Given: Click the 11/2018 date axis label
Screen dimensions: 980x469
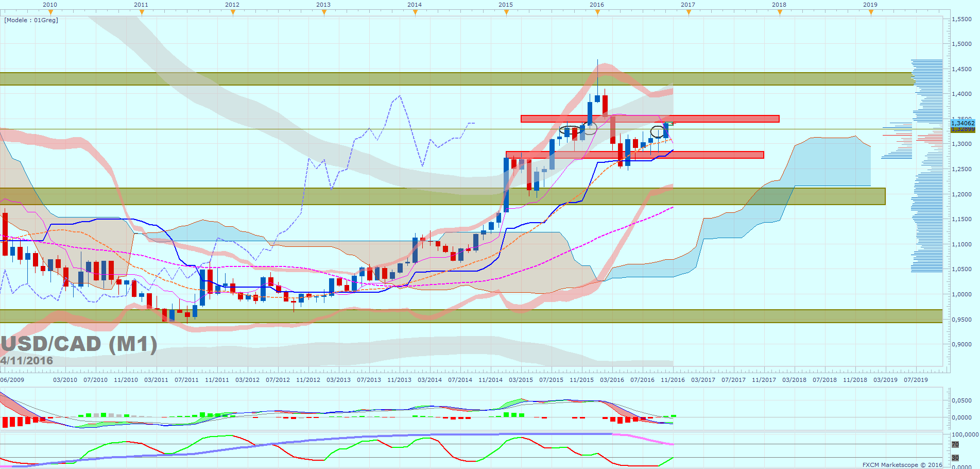Looking at the screenshot, I should 855,380.
